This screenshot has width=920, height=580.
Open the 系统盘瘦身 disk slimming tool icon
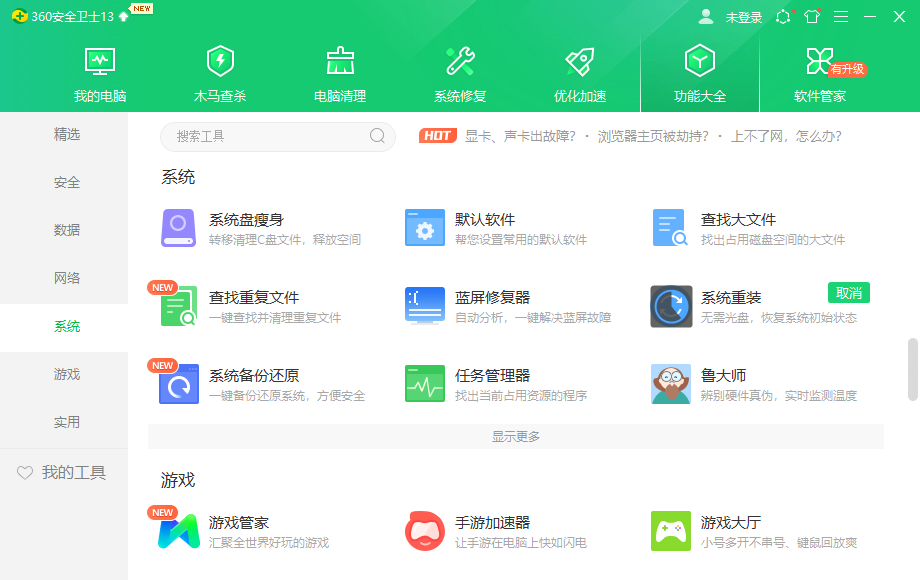[x=179, y=228]
